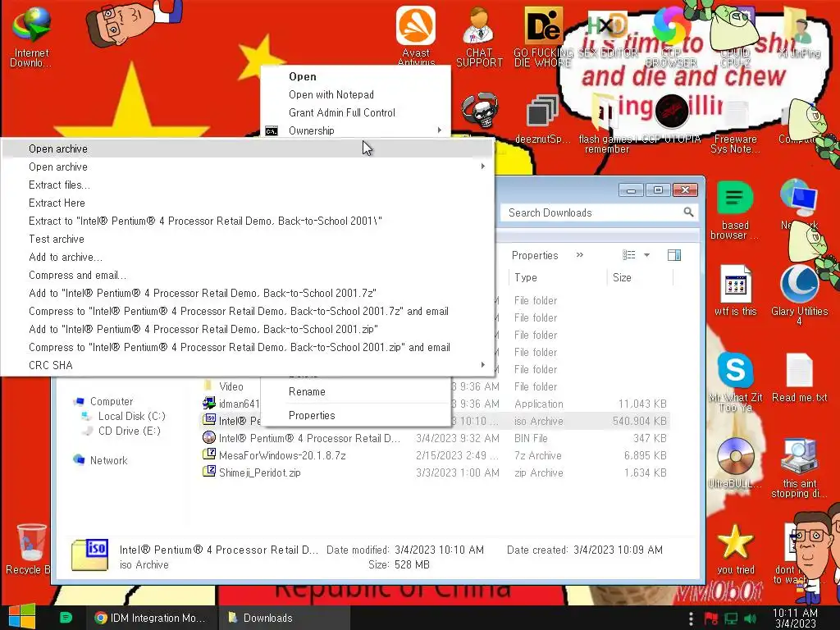
Task: Open Action Center flag tray icon
Action: click(711, 619)
